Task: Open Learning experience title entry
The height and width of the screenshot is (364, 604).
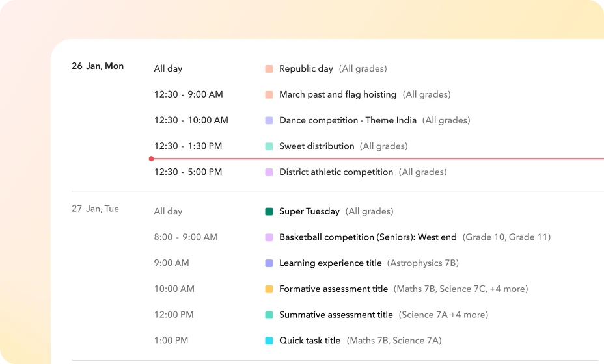Action: tap(330, 263)
